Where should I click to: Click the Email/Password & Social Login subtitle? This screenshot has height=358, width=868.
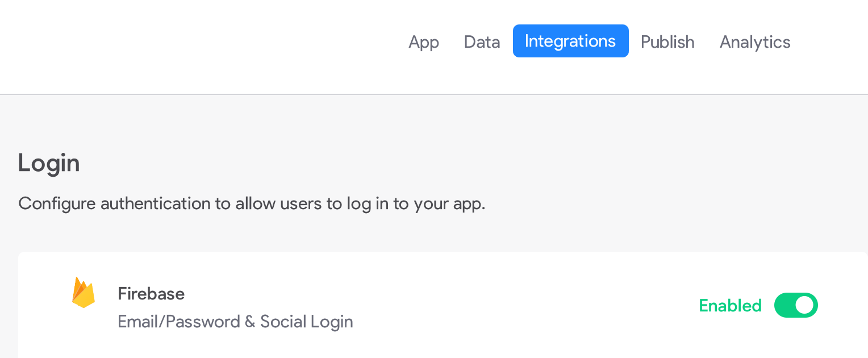pyautogui.click(x=235, y=322)
